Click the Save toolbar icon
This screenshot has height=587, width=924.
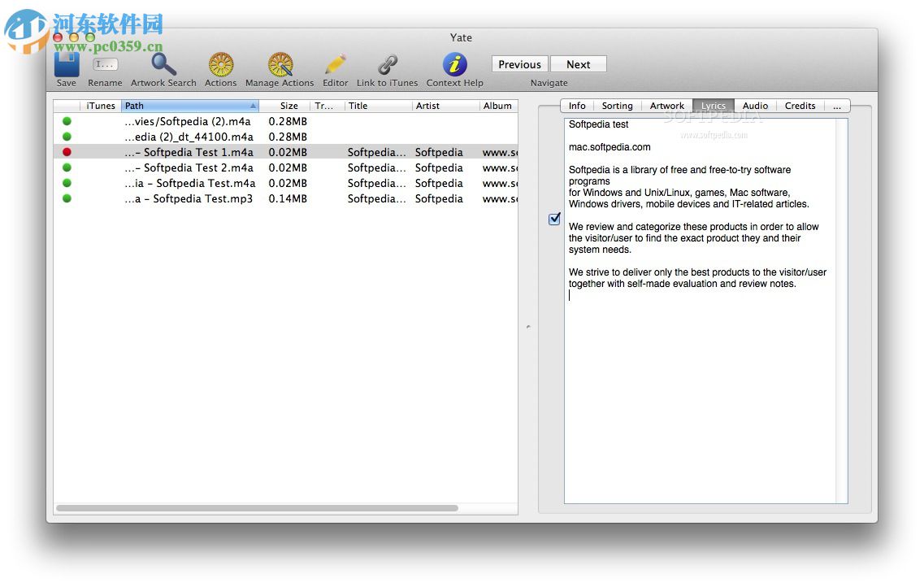point(66,65)
